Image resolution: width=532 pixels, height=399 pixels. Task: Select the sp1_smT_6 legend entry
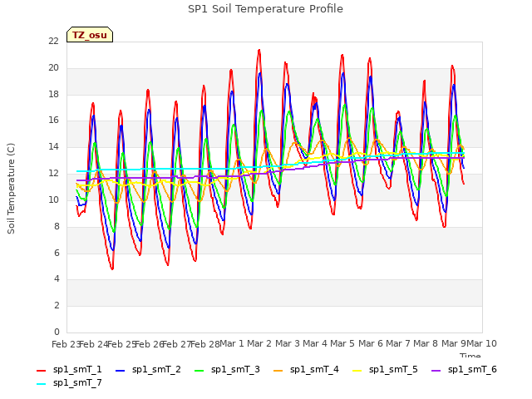(x=464, y=369)
